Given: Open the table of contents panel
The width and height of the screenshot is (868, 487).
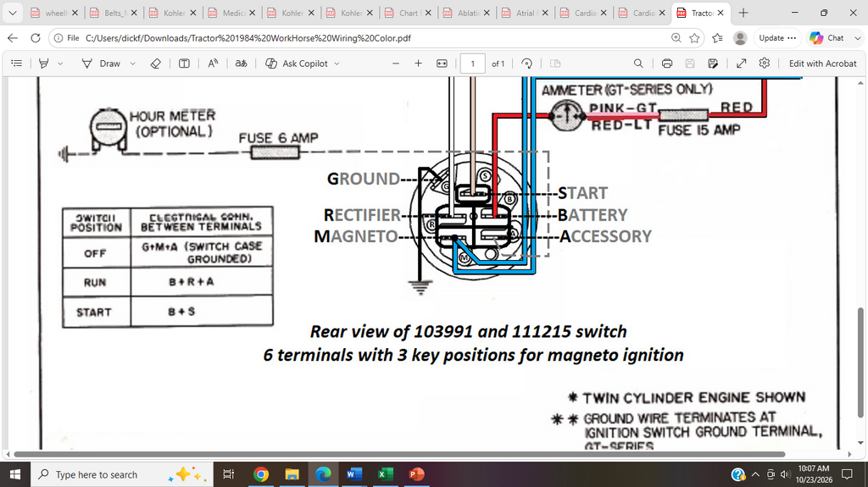Looking at the screenshot, I should pyautogui.click(x=17, y=64).
